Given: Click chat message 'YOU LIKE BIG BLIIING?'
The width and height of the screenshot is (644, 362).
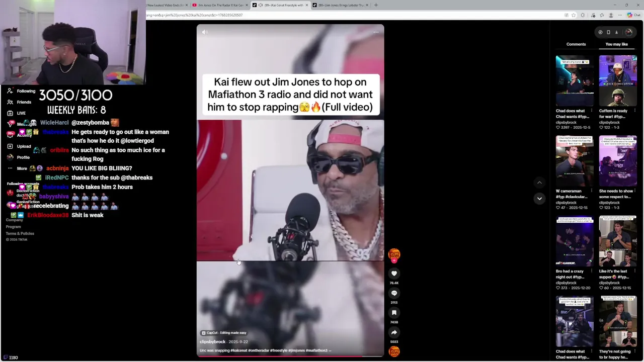Looking at the screenshot, I should (x=102, y=168).
